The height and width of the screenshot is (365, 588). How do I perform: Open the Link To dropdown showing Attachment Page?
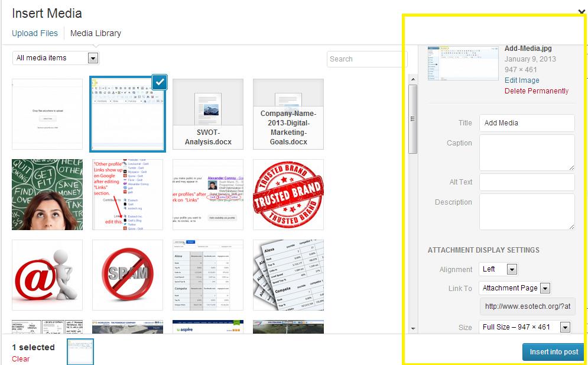[515, 288]
